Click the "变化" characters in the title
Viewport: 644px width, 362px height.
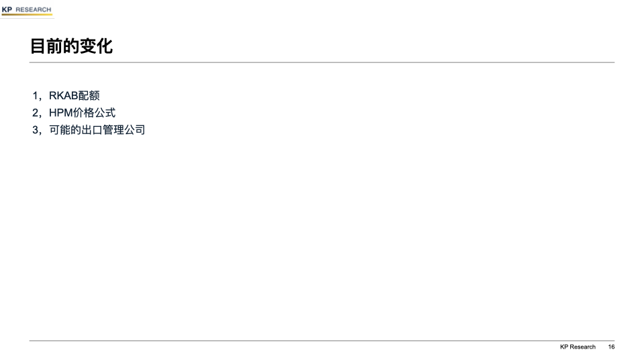pos(96,46)
